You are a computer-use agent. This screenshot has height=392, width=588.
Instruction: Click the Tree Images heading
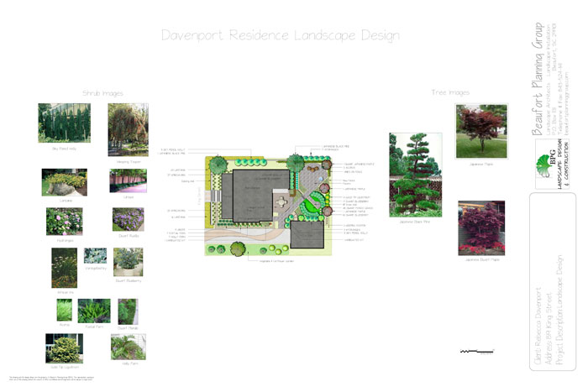[449, 92]
